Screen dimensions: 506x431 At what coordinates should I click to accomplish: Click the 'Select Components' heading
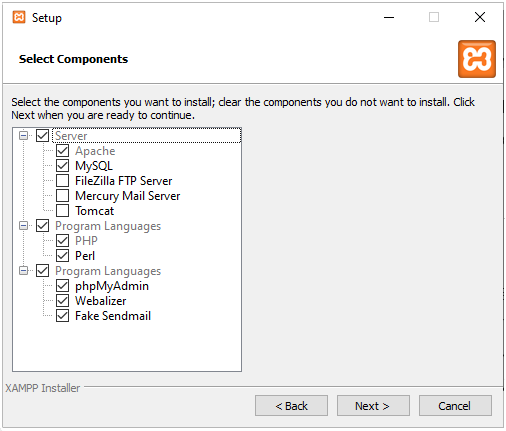coord(73,59)
